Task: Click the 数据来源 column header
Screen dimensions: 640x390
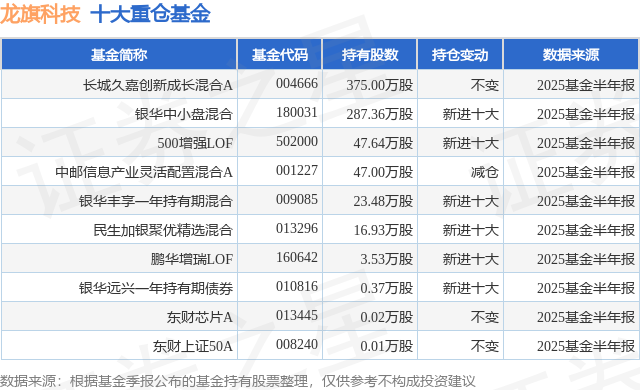Action: pos(571,55)
